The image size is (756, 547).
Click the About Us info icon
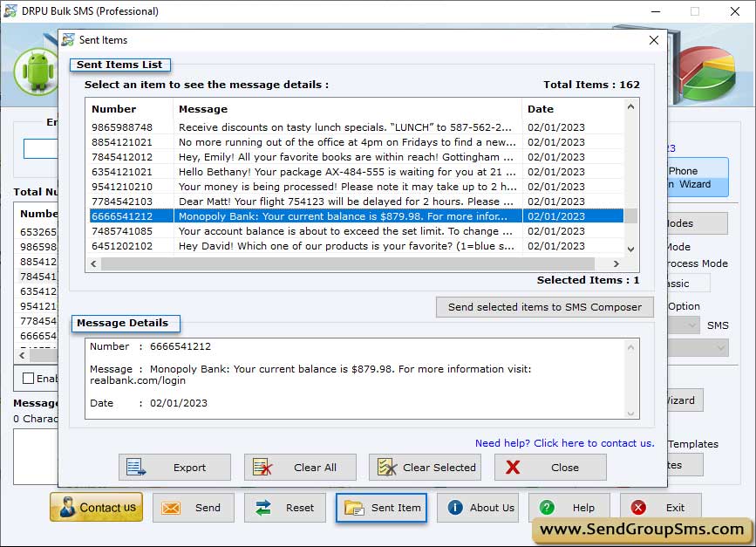[455, 508]
